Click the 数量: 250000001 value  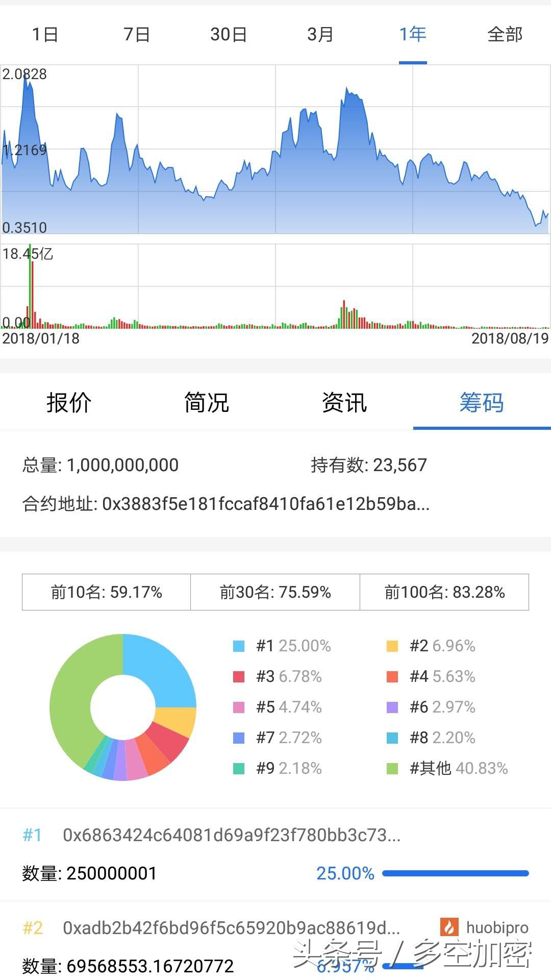tap(90, 873)
